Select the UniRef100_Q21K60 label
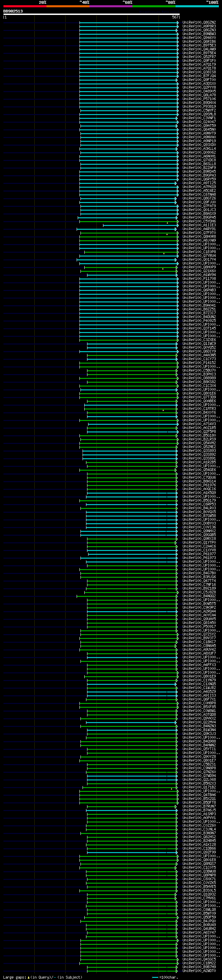This screenshot has width=222, height=980. (199, 271)
